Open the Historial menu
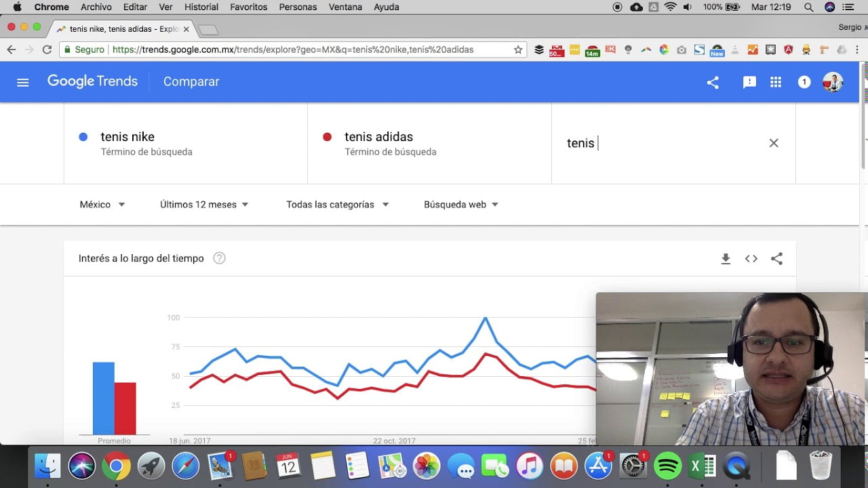Screen dimensions: 868x488 [201, 7]
